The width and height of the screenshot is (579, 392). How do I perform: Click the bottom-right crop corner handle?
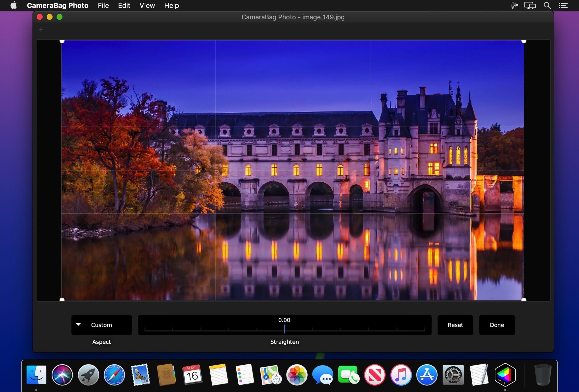tap(524, 299)
